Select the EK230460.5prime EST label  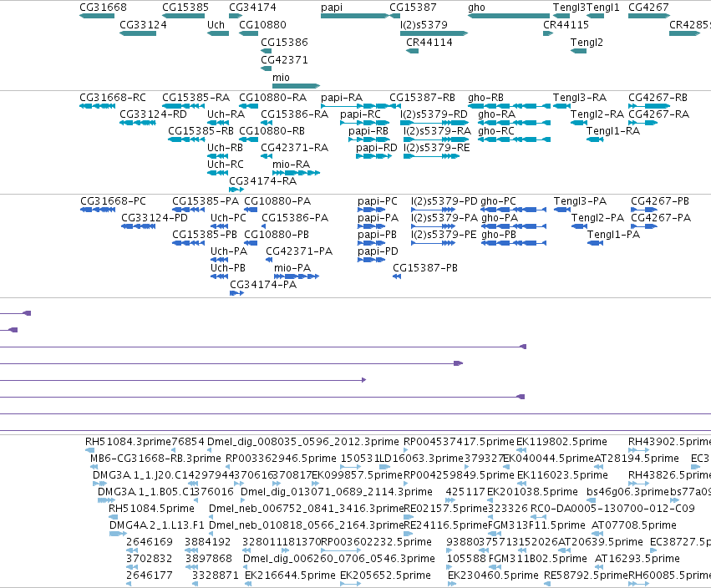coord(493,575)
